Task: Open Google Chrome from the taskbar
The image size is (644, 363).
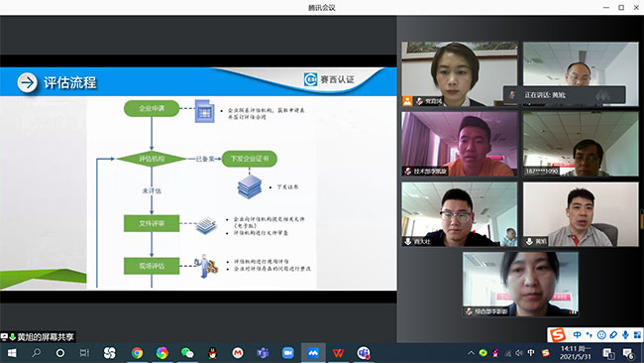Action: click(x=137, y=353)
